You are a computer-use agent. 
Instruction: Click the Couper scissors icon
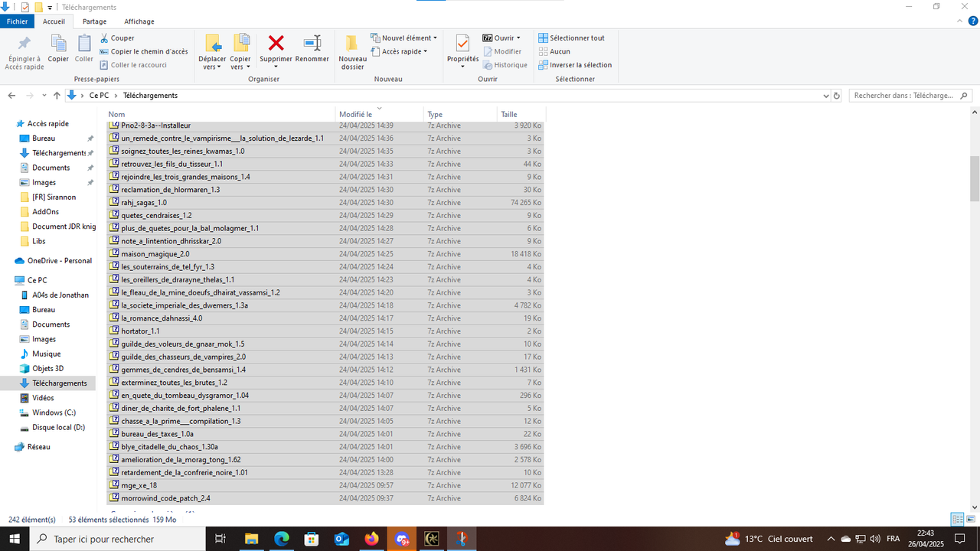coord(104,37)
